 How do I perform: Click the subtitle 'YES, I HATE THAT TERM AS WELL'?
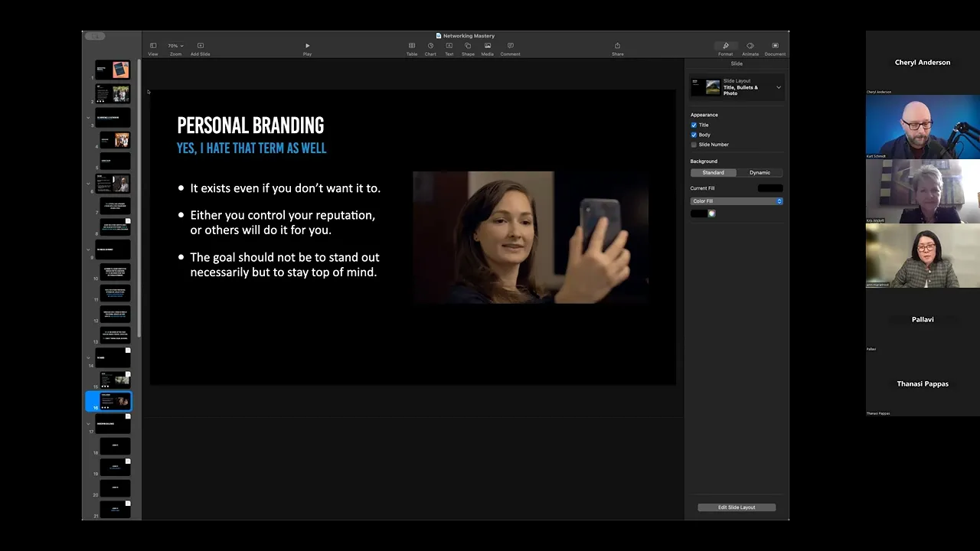[x=251, y=148]
